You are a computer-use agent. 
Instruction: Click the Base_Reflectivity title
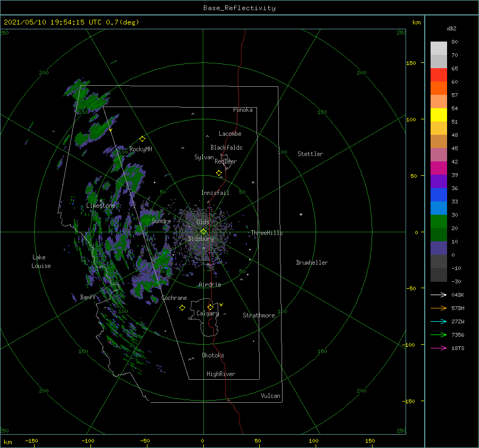240,8
